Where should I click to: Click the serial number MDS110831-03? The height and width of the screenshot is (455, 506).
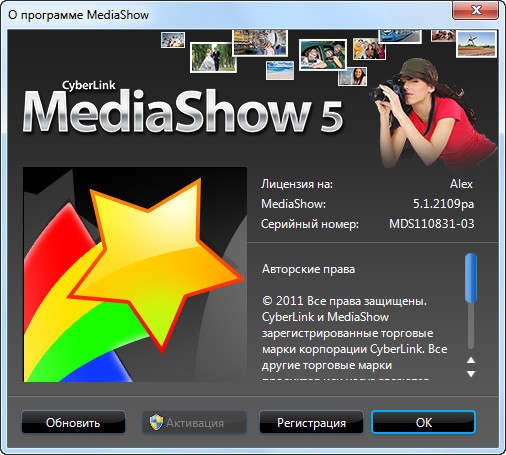click(x=431, y=224)
